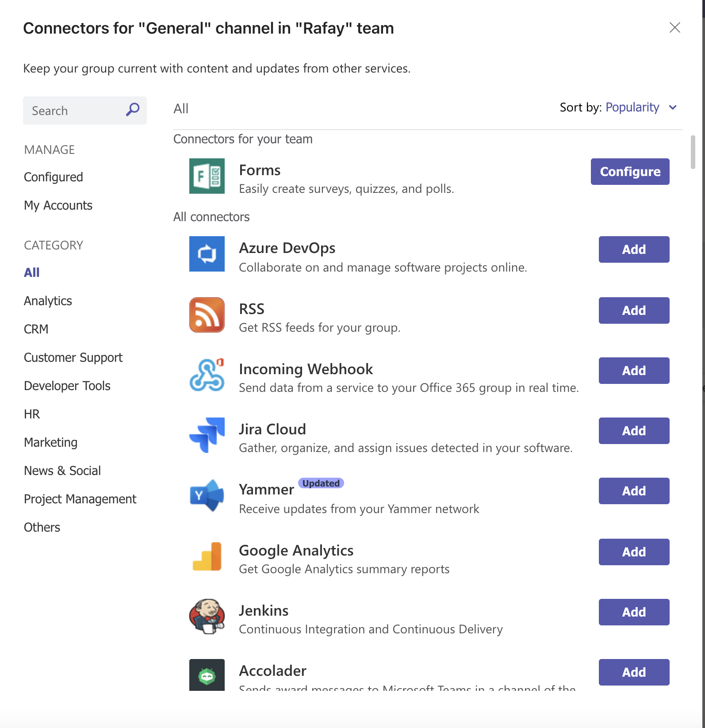The height and width of the screenshot is (728, 705).
Task: Show Others category connectors
Action: point(42,527)
